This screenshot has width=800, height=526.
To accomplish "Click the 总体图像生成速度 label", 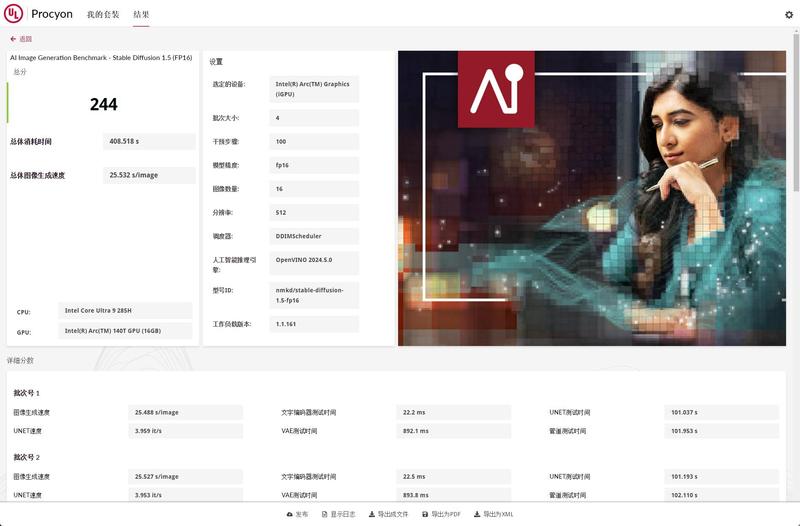I will (x=37, y=175).
